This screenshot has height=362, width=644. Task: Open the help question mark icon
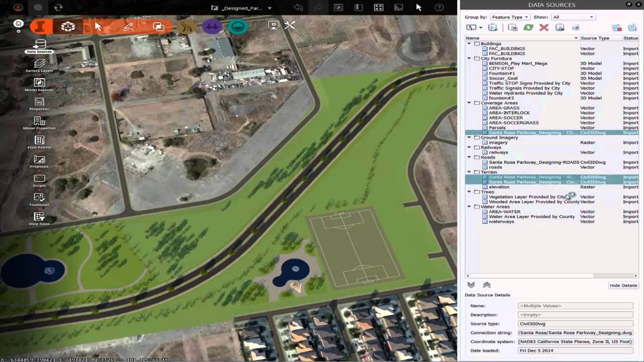click(x=439, y=8)
